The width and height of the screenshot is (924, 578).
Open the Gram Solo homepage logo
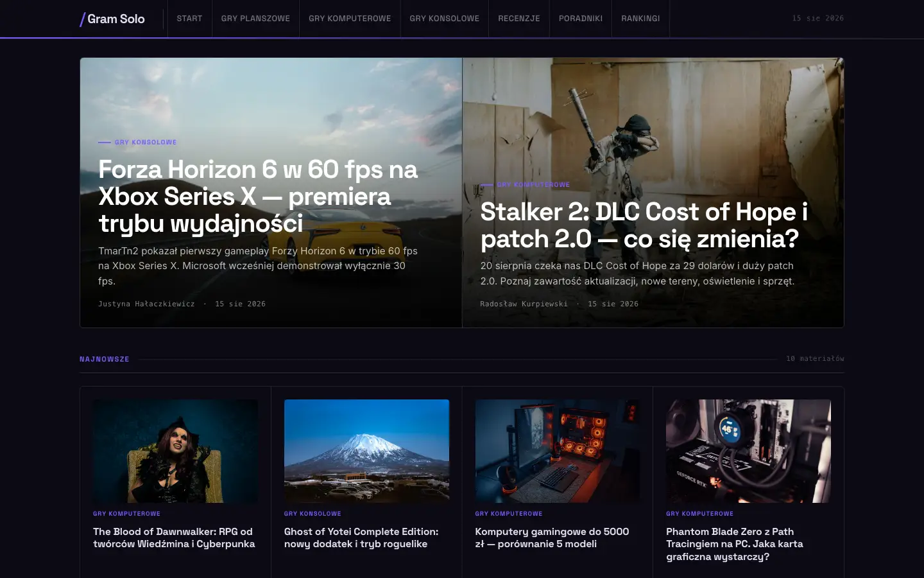[112, 19]
